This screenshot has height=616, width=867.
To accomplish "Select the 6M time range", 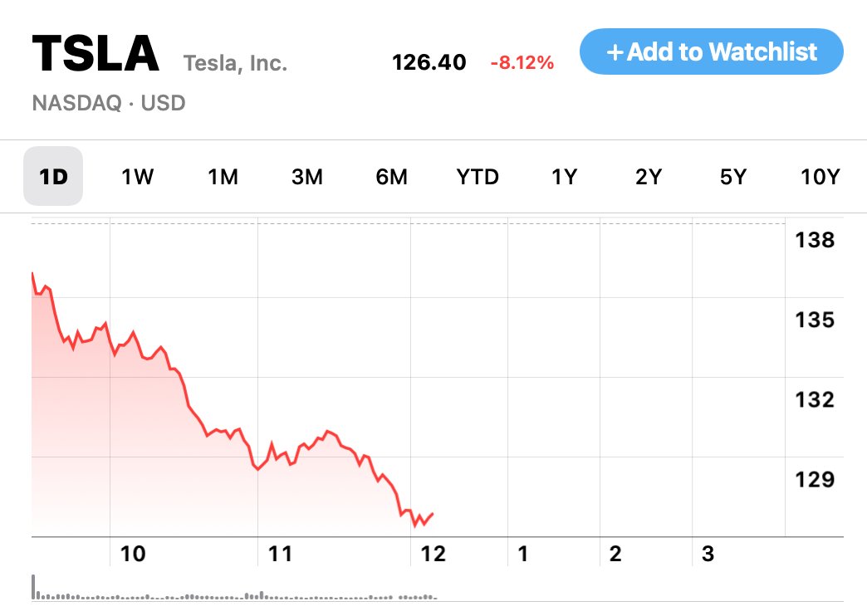I will click(x=391, y=176).
